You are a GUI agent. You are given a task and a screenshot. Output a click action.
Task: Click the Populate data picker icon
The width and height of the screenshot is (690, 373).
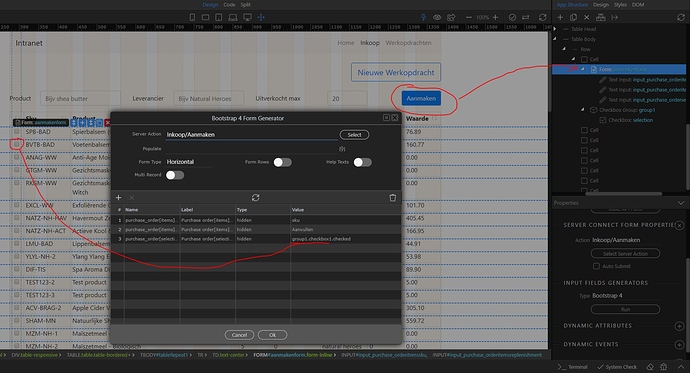[x=342, y=149]
